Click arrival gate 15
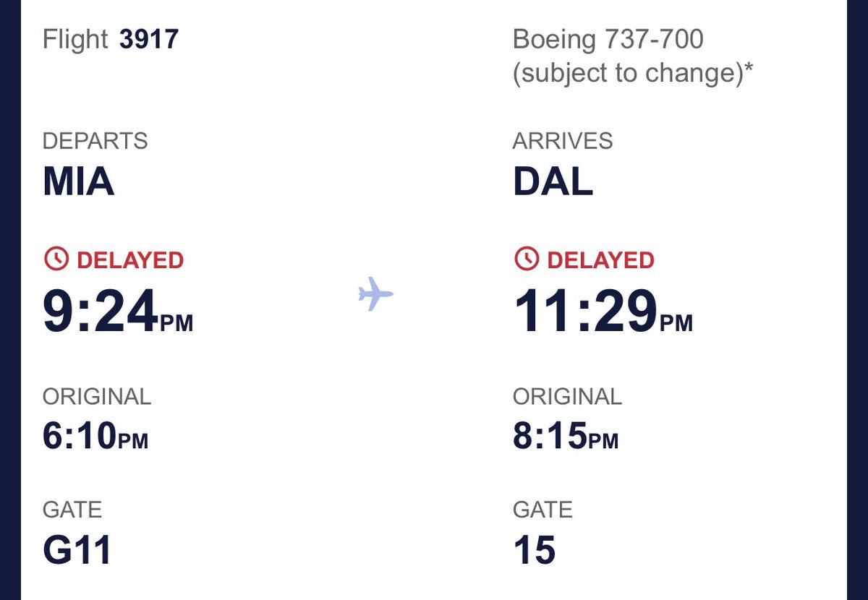This screenshot has width=868, height=600. [x=535, y=550]
